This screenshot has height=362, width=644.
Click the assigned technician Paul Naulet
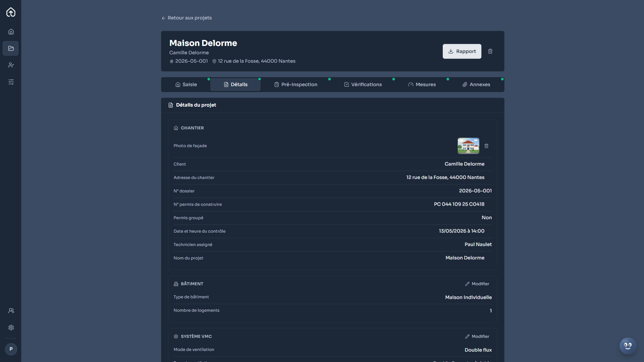click(478, 244)
